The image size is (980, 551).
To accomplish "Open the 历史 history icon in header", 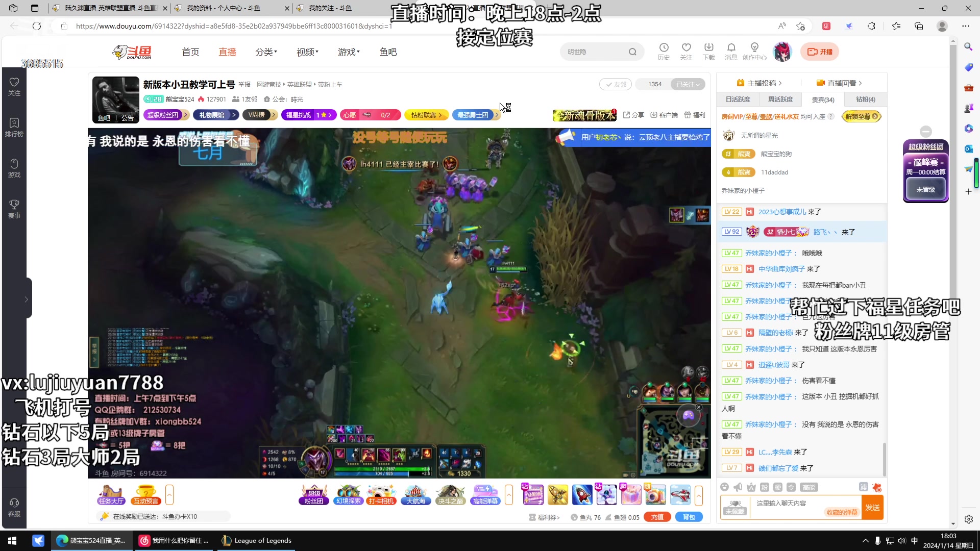I will (x=664, y=52).
